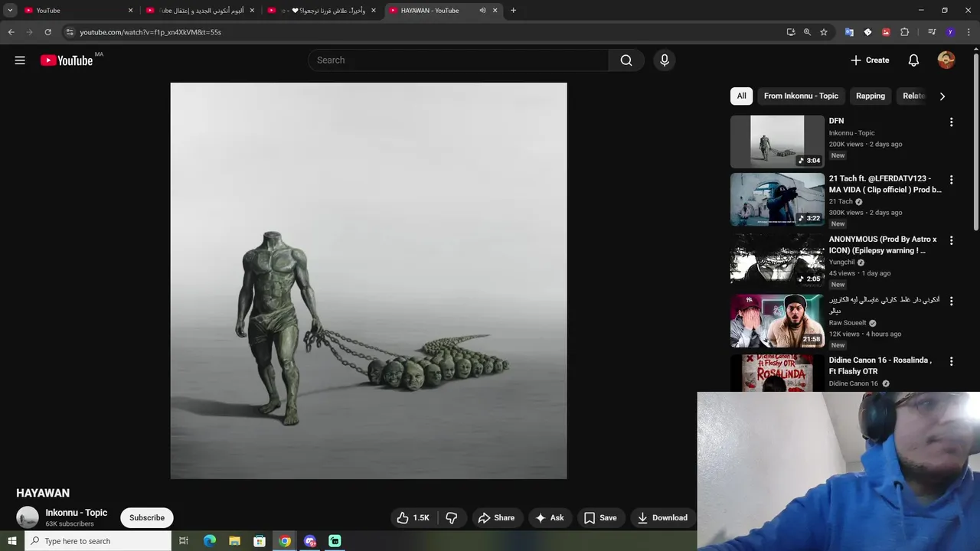Open options menu for the ANONYMOUS video
980x551 pixels.
[951, 240]
